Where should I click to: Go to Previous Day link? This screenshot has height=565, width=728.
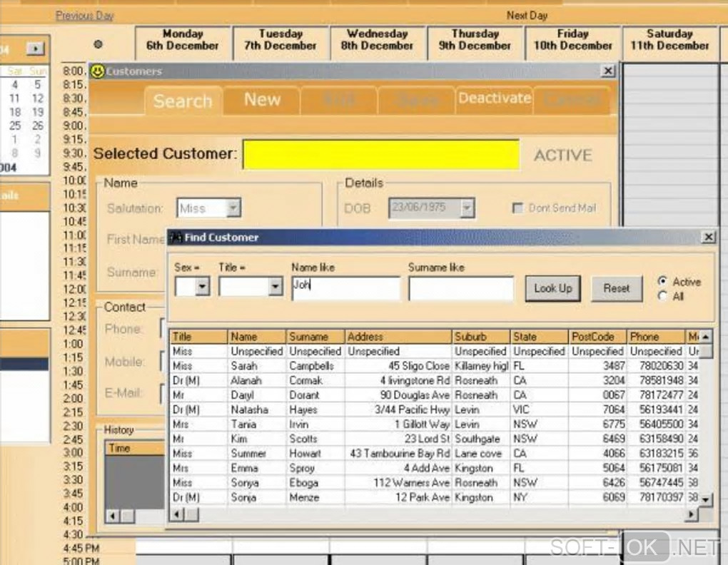point(84,16)
